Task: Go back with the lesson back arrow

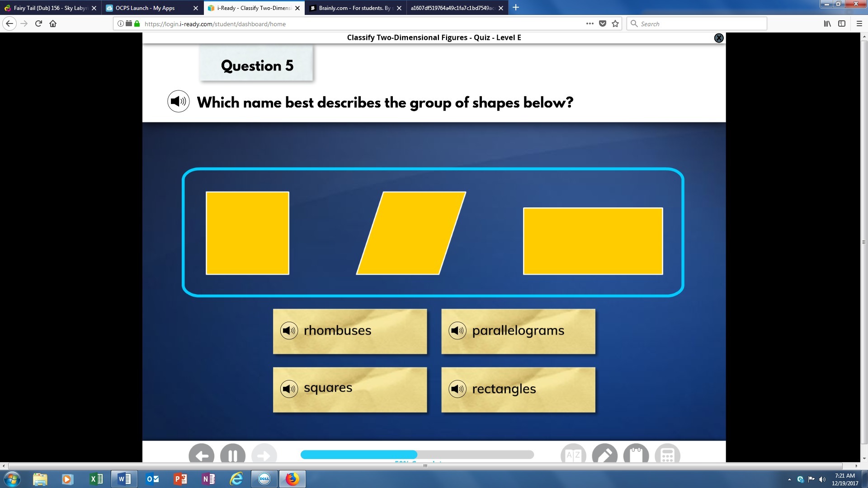Action: 202,455
